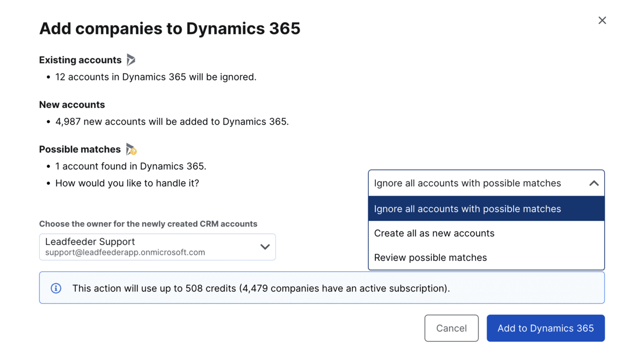Choose 'Create all as new accounts'
644x362 pixels.
coord(486,233)
